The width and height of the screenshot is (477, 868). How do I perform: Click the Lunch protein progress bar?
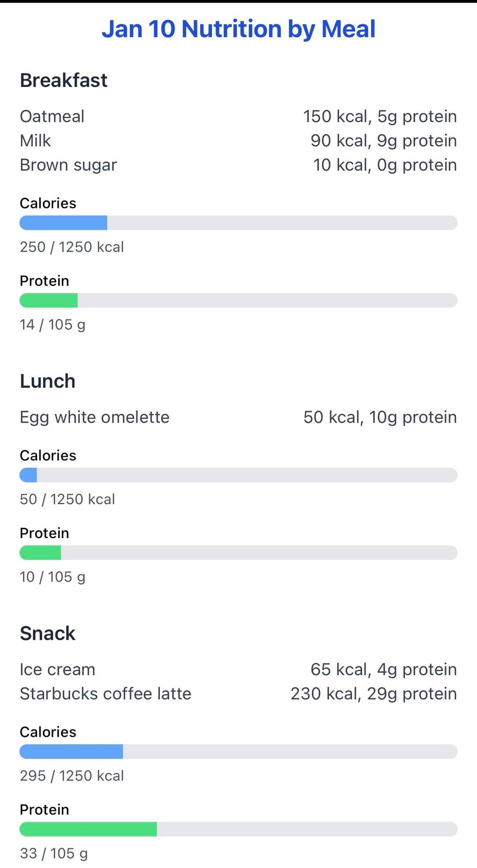(x=238, y=553)
